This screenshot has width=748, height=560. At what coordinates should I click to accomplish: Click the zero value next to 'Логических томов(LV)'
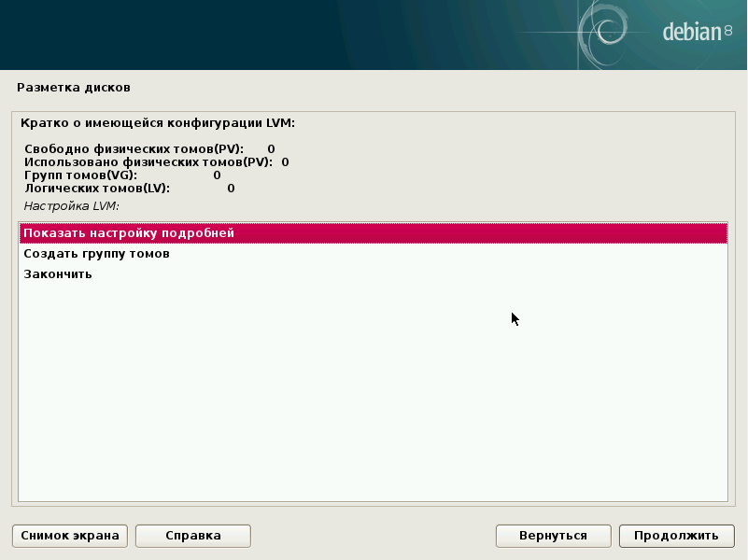click(231, 188)
